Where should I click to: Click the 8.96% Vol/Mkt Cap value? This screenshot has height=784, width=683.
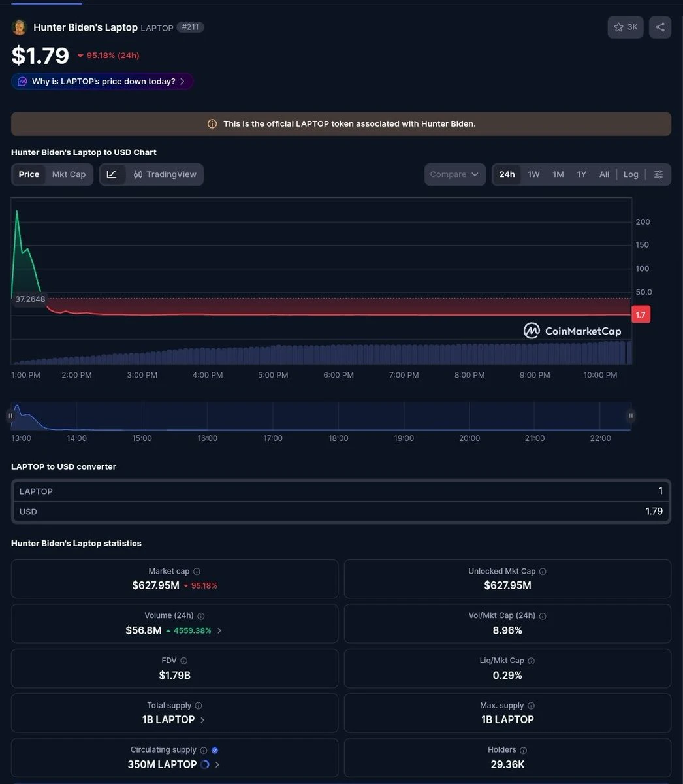tap(507, 630)
